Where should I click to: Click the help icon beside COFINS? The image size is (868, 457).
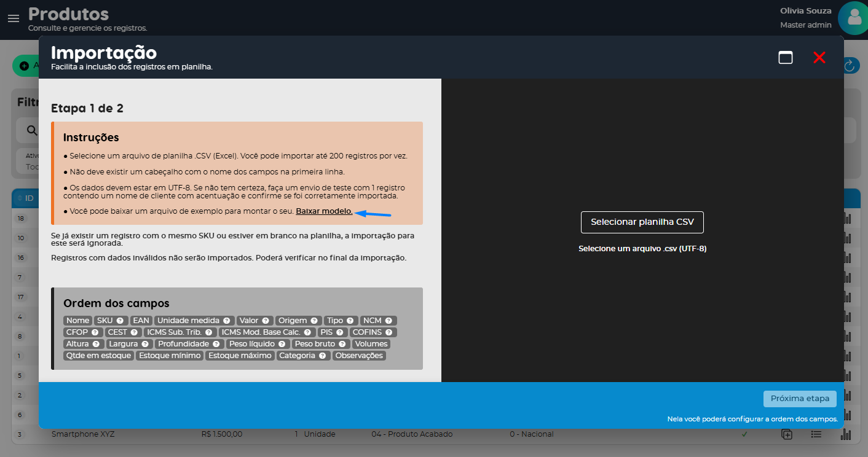coord(389,332)
